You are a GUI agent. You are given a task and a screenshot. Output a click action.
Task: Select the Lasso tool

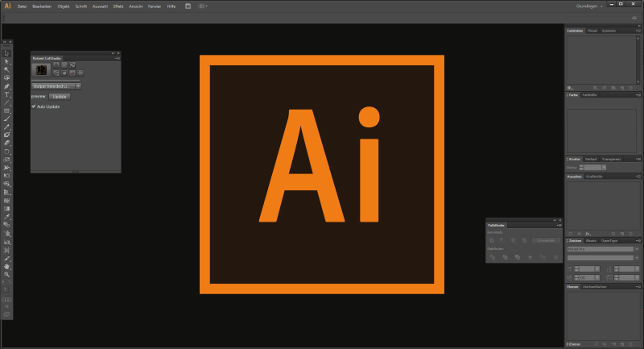pyautogui.click(x=6, y=78)
